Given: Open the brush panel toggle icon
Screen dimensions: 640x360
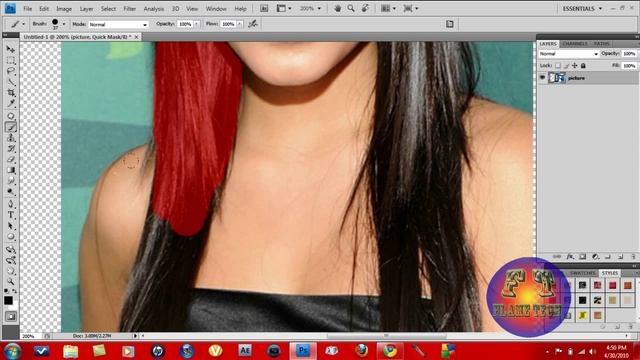Looking at the screenshot, I should [449, 24].
